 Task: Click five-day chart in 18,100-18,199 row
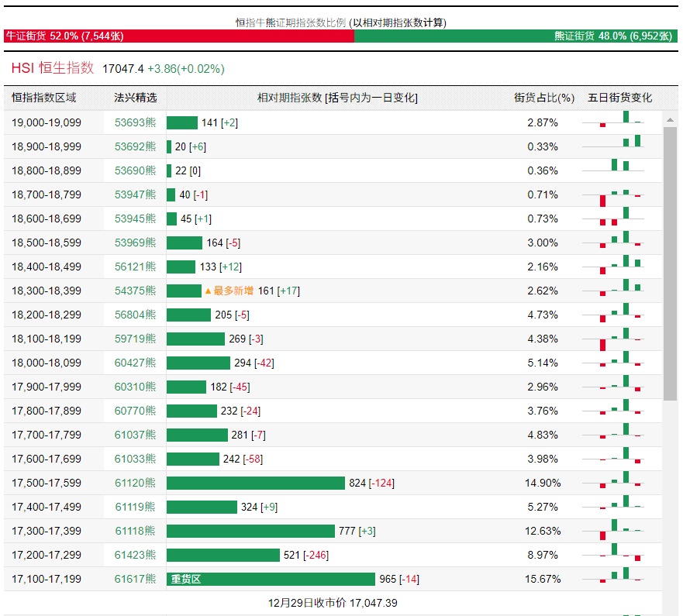click(620, 339)
